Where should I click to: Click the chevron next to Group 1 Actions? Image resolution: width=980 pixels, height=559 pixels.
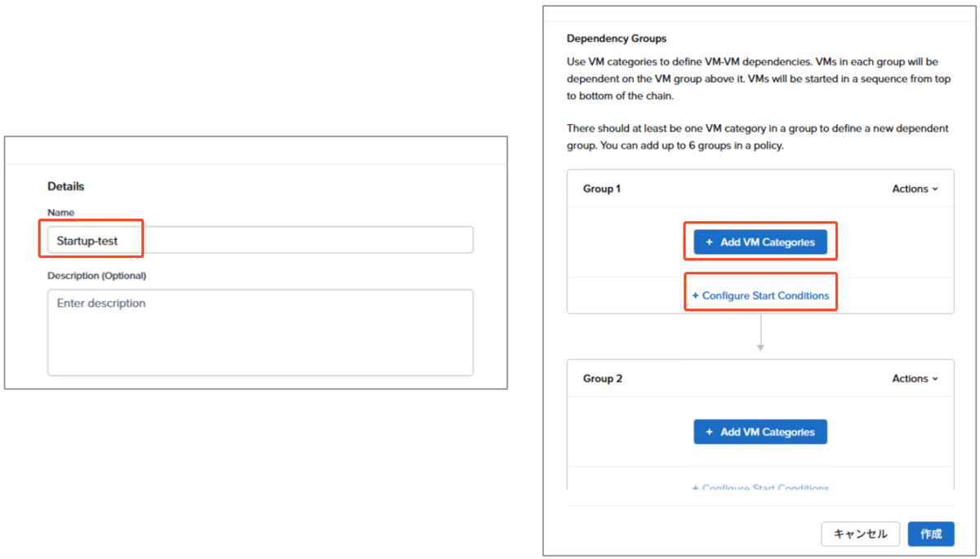[935, 189]
